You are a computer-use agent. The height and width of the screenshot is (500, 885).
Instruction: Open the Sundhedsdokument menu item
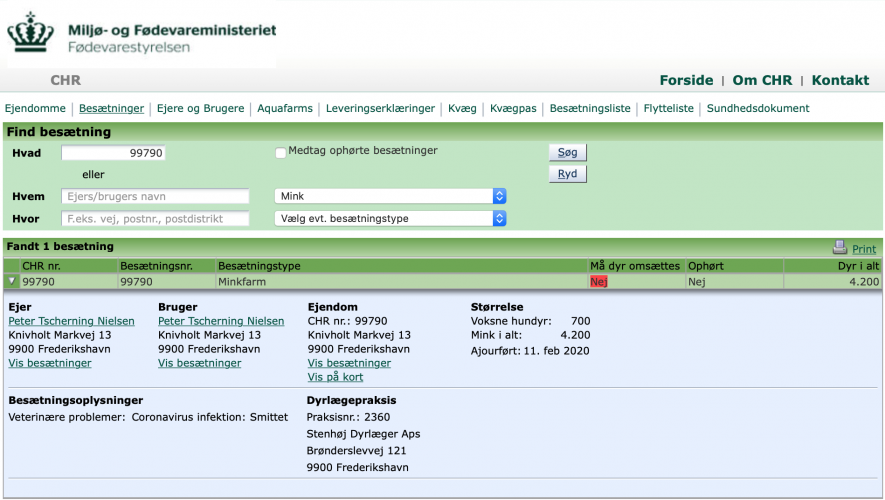[757, 108]
